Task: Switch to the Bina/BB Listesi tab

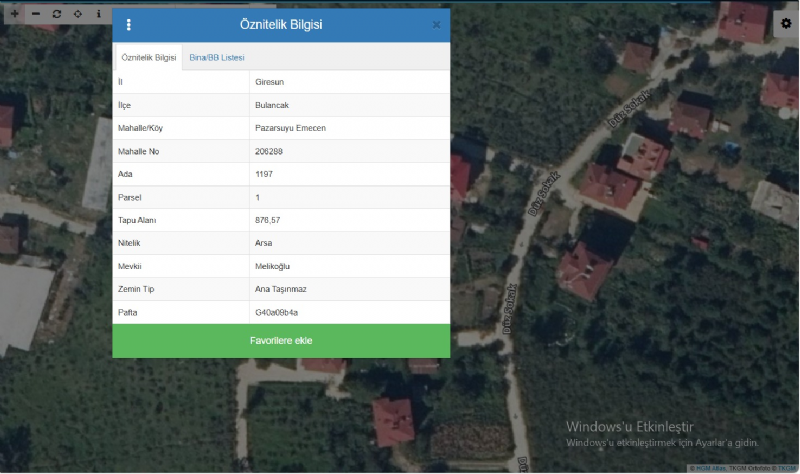Action: pyautogui.click(x=217, y=58)
